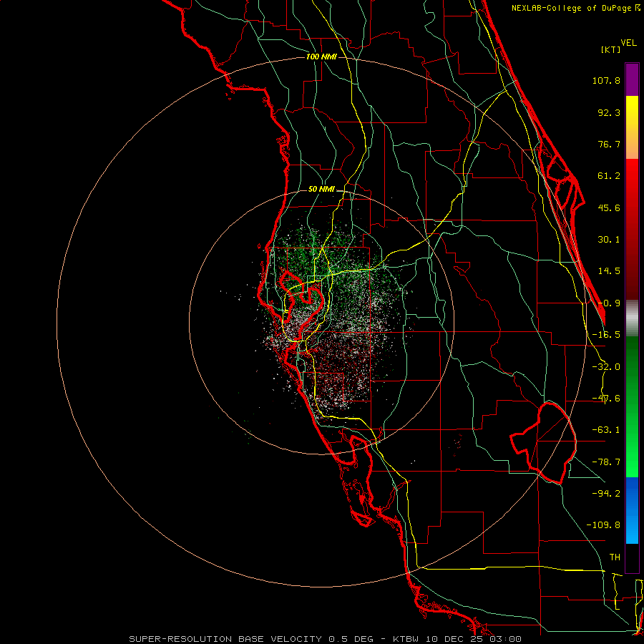
Task: Select the 61.2 velocity value
Action: [609, 176]
